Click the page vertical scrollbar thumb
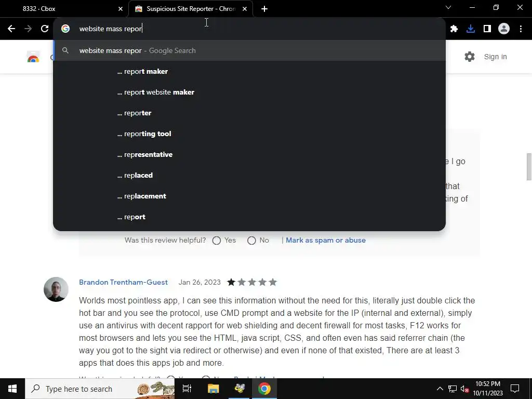532x399 pixels. [528, 167]
